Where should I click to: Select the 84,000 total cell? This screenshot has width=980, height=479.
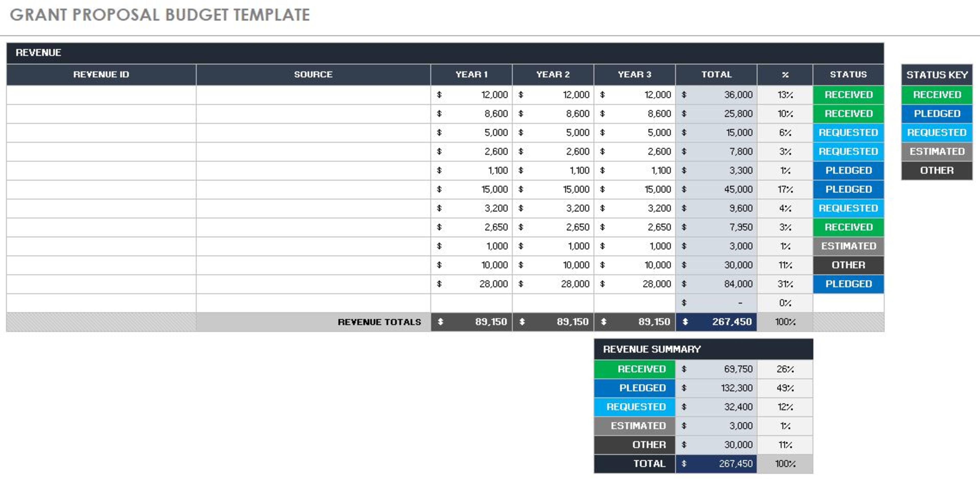tap(716, 284)
